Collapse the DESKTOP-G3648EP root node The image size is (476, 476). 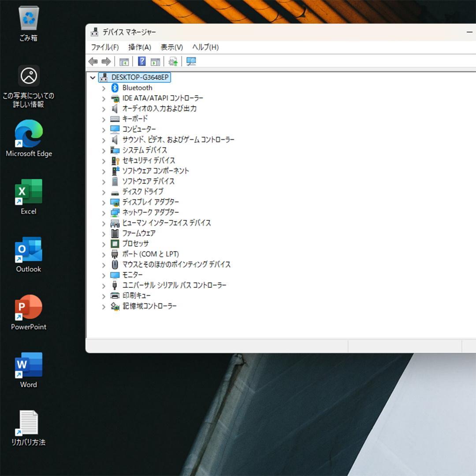(93, 77)
